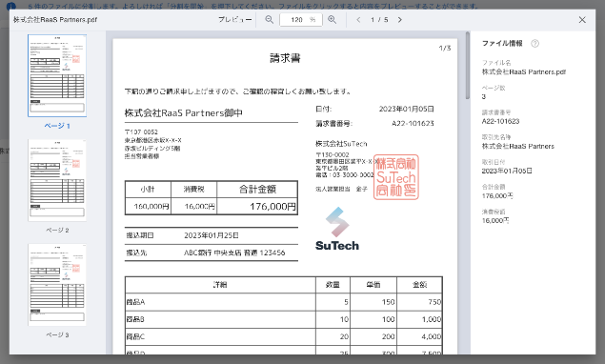The image size is (605, 364).
Task: Click transaction date 2023年01月05日 in info panel
Action: (507, 171)
